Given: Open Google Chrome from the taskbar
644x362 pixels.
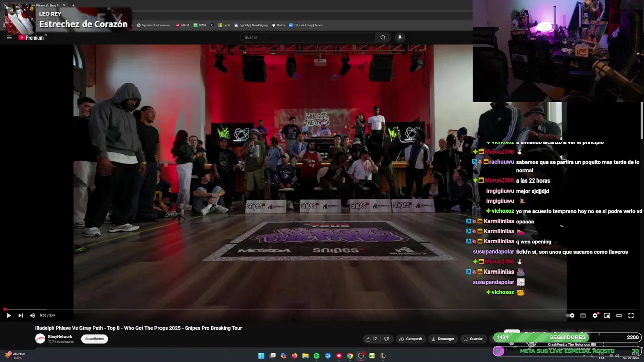Looking at the screenshot, I should [350, 356].
